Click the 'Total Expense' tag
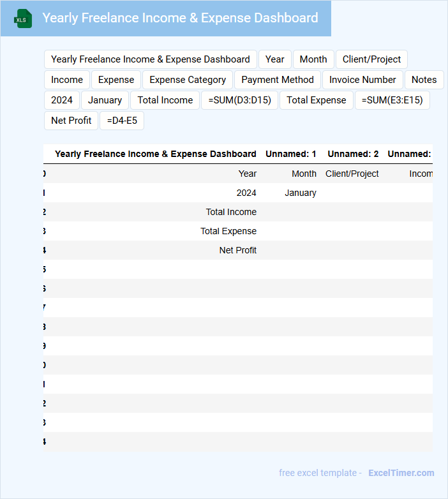Screen dimensions: 448x499 tap(317, 100)
